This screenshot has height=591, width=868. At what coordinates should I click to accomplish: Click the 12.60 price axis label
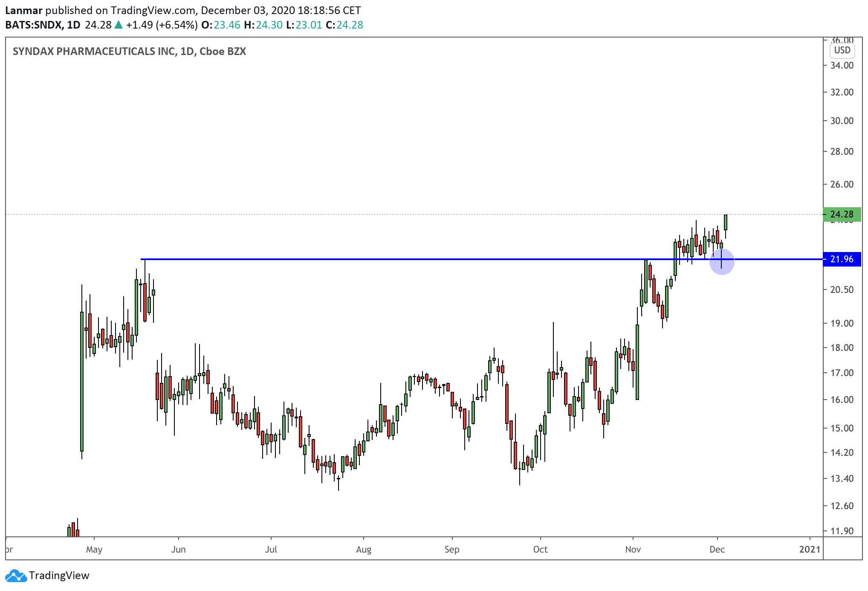pos(842,506)
